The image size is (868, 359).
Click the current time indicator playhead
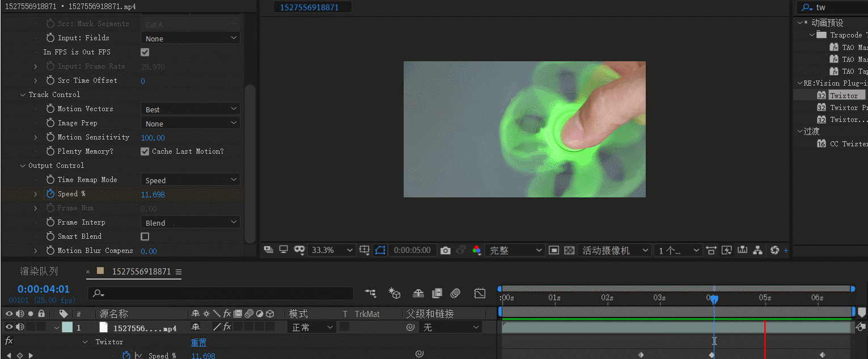(714, 298)
